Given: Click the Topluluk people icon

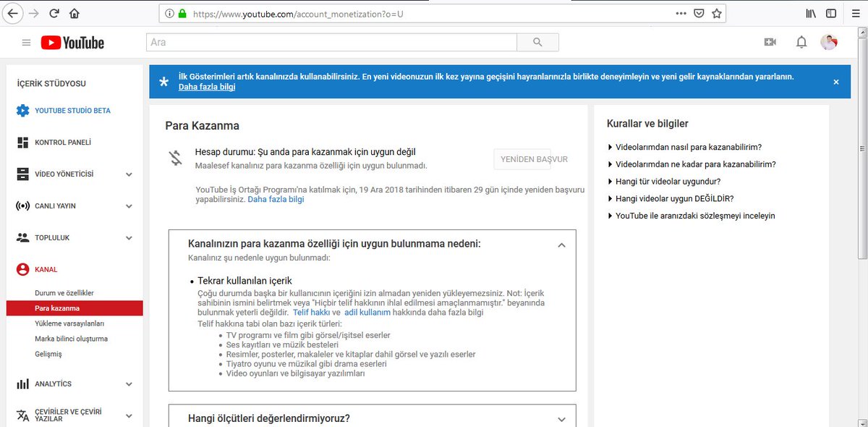Looking at the screenshot, I should [22, 237].
